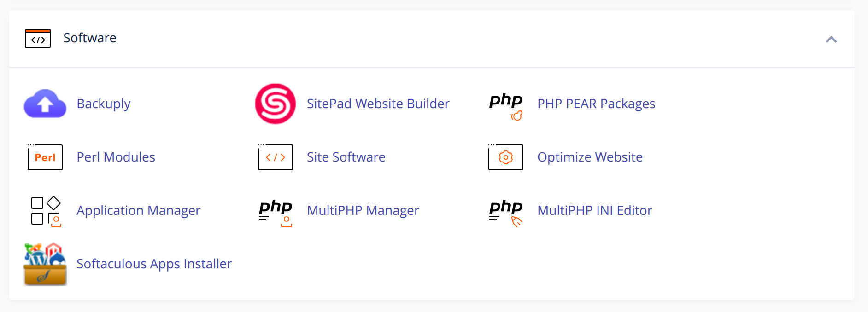Open the Perl Modules text link
This screenshot has height=312, width=868.
(x=116, y=157)
